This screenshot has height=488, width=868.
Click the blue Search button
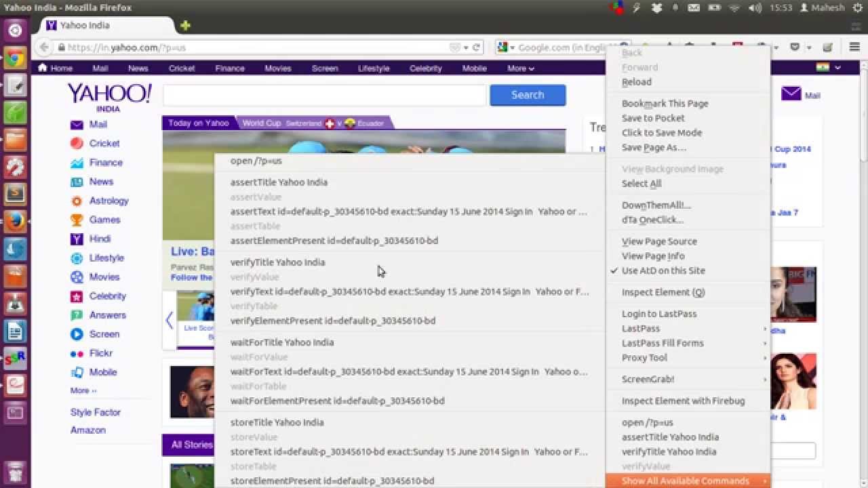(528, 95)
